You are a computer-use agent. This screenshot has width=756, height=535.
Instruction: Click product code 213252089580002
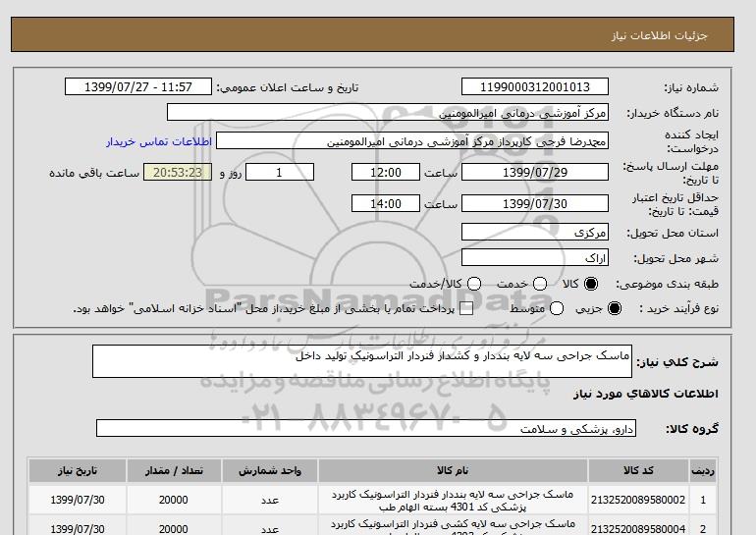coord(638,500)
